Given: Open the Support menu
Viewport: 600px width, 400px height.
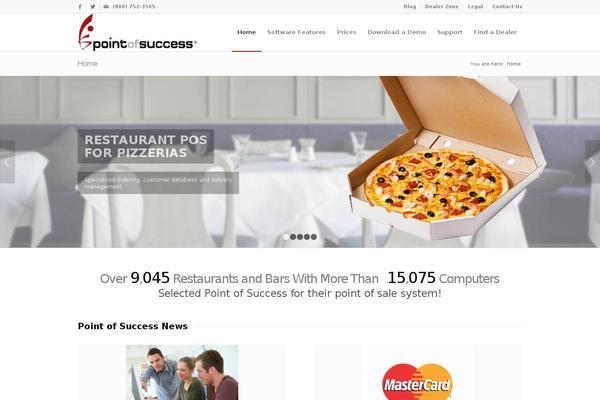Looking at the screenshot, I should pyautogui.click(x=450, y=32).
